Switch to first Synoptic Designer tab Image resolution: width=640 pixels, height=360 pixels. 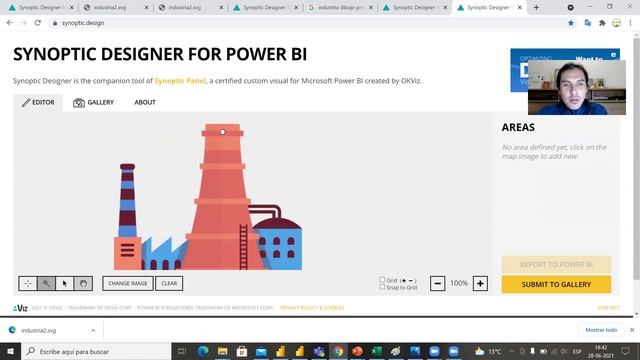[x=40, y=7]
